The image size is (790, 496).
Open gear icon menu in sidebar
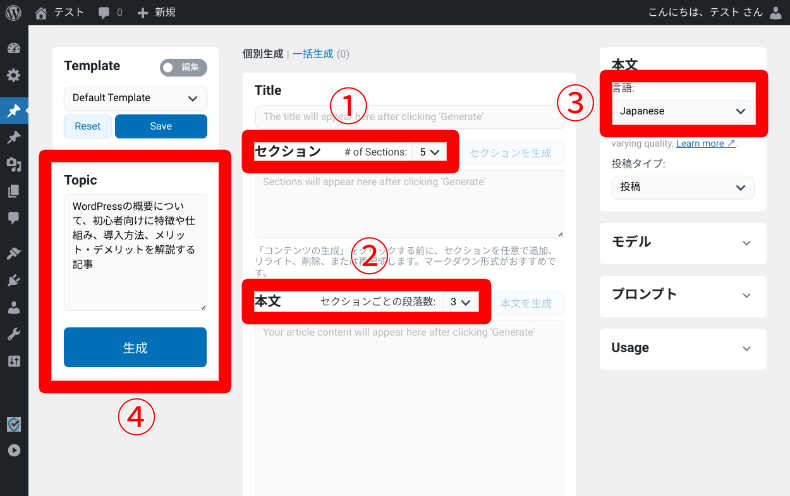14,76
